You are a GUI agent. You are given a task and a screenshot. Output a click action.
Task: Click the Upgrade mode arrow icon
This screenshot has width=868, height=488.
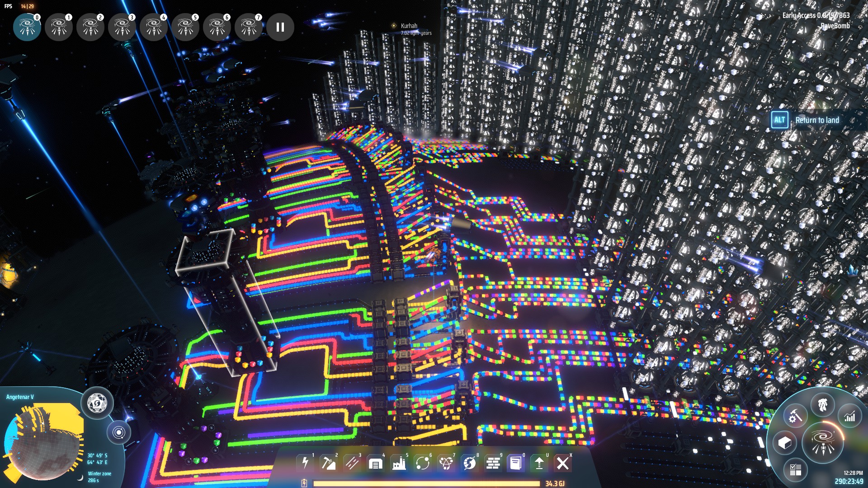(539, 463)
